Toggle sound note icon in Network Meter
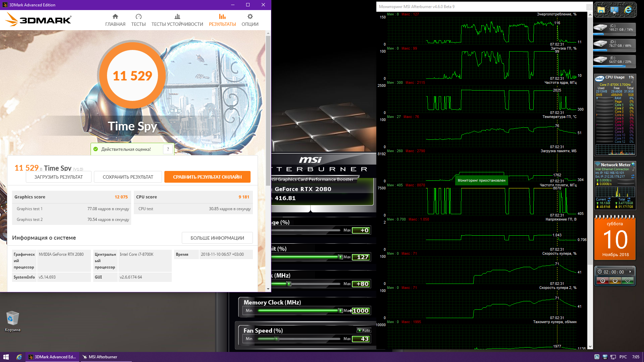Image resolution: width=644 pixels, height=362 pixels. 633,169
